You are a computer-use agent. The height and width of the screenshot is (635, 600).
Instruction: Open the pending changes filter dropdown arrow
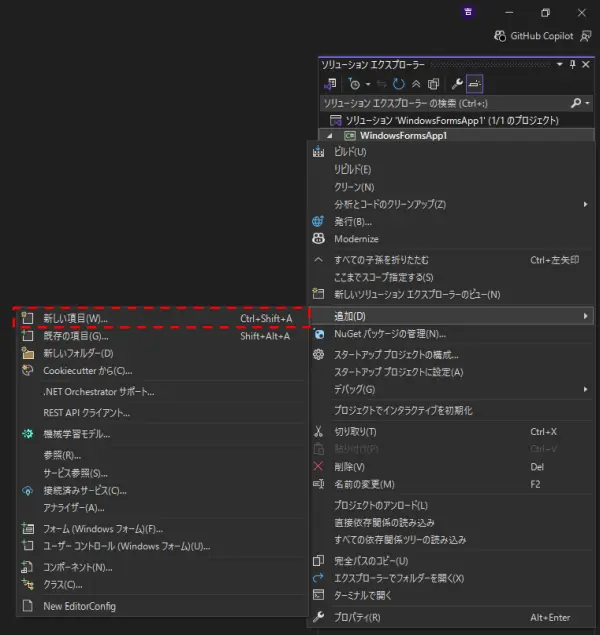[368, 84]
